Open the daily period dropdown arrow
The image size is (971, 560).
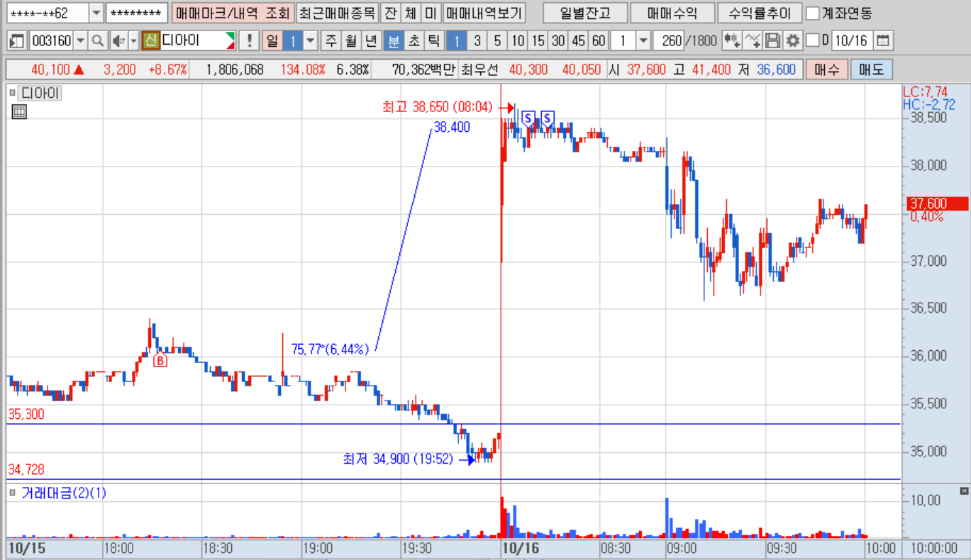[x=310, y=40]
